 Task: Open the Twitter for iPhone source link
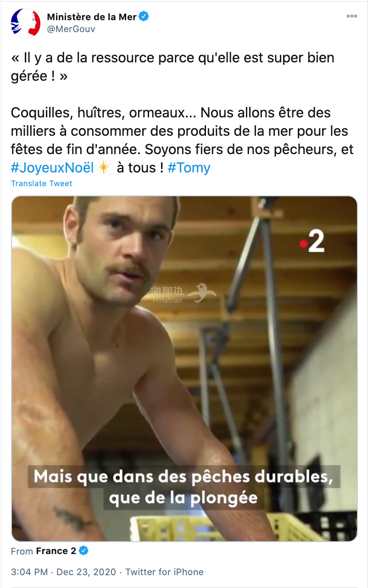point(164,572)
